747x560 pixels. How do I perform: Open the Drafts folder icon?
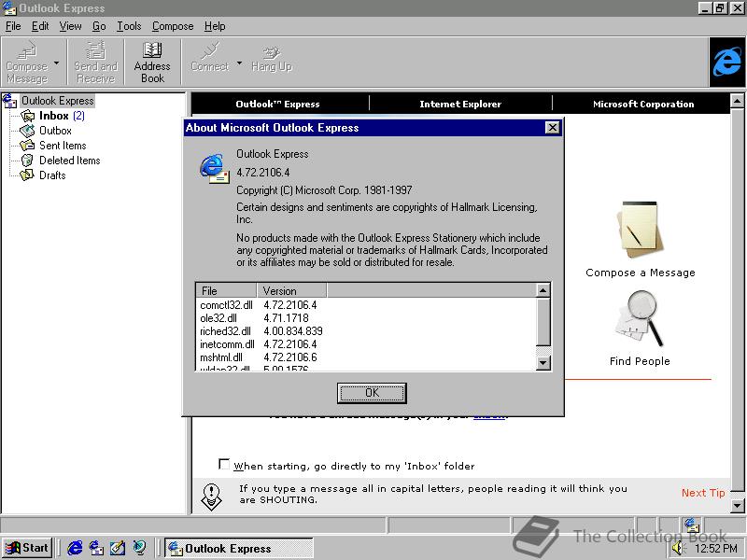click(x=27, y=175)
